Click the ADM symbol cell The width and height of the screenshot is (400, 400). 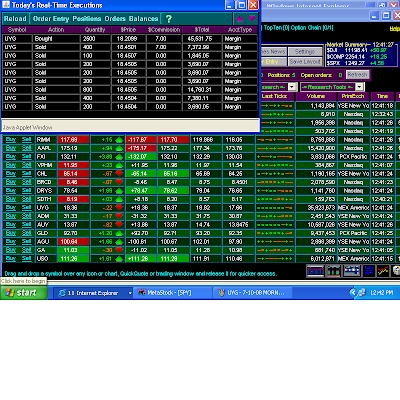pyautogui.click(x=46, y=216)
